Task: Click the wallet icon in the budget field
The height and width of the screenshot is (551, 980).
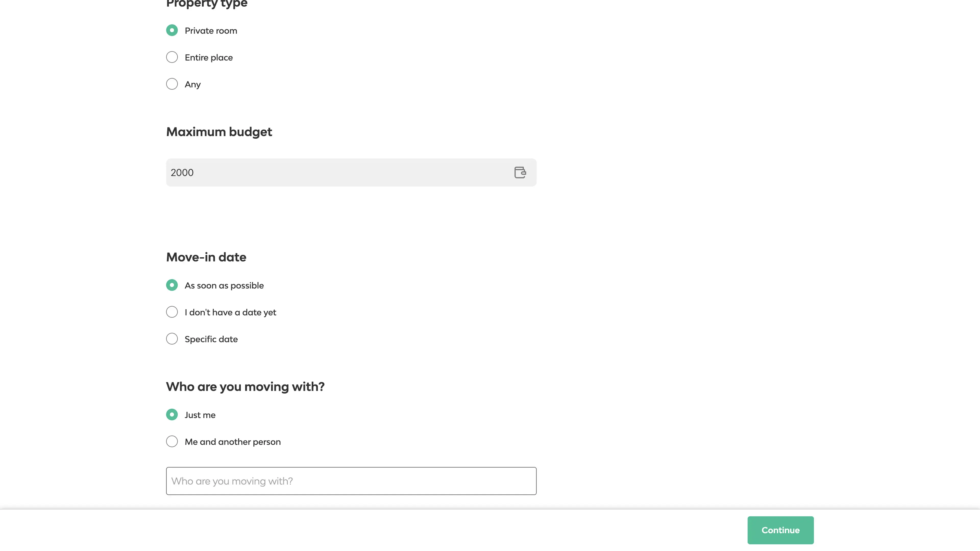Action: (520, 172)
